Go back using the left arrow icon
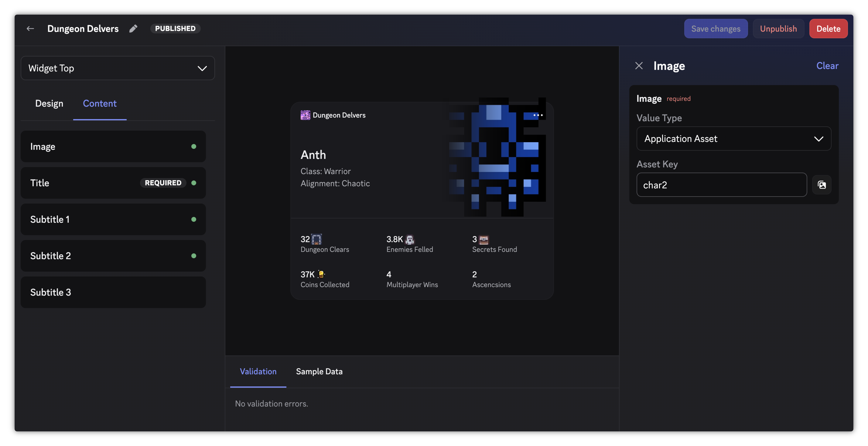 30,29
